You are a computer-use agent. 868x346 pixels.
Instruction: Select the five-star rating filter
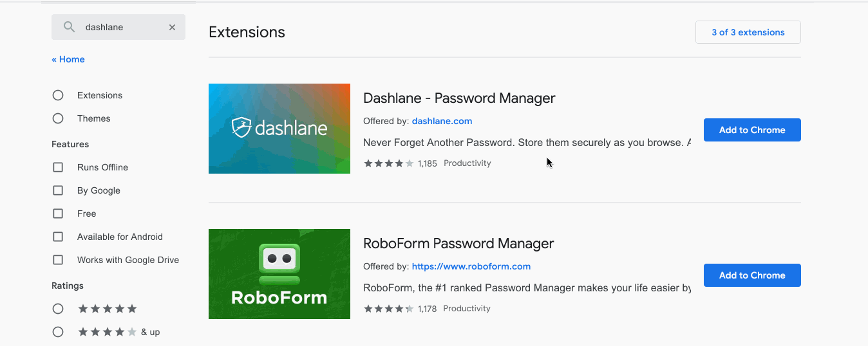click(58, 309)
